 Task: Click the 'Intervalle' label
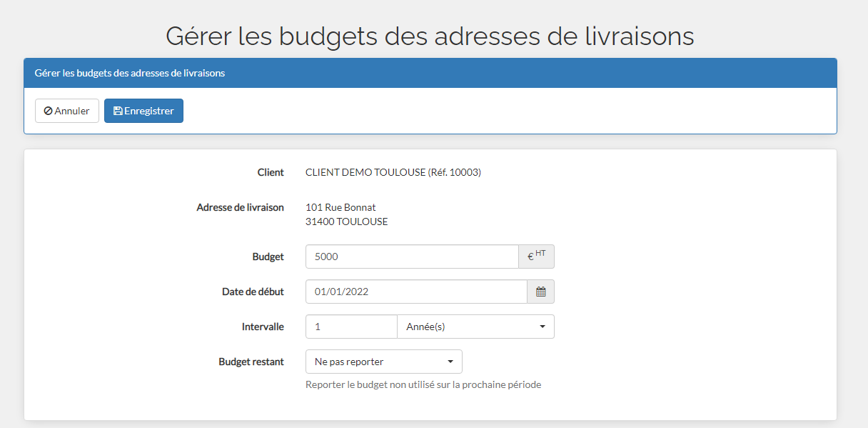[263, 327]
